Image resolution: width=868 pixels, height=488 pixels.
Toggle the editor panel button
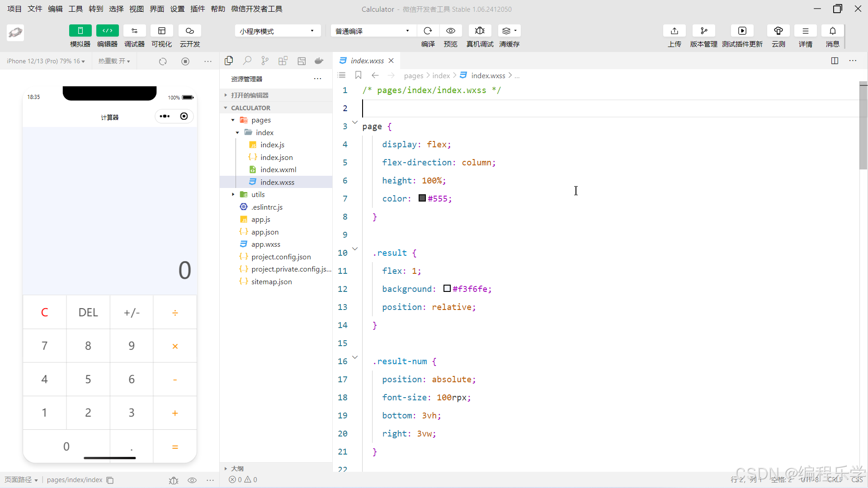coord(107,31)
